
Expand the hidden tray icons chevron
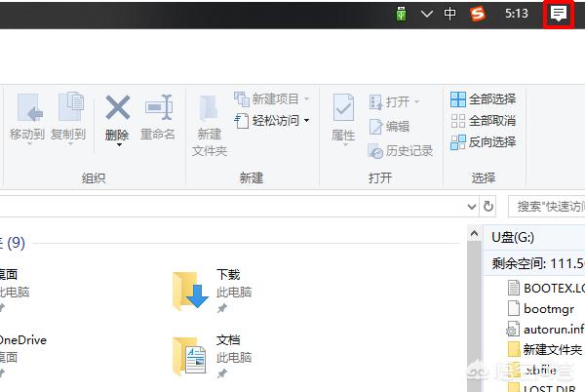click(x=426, y=14)
